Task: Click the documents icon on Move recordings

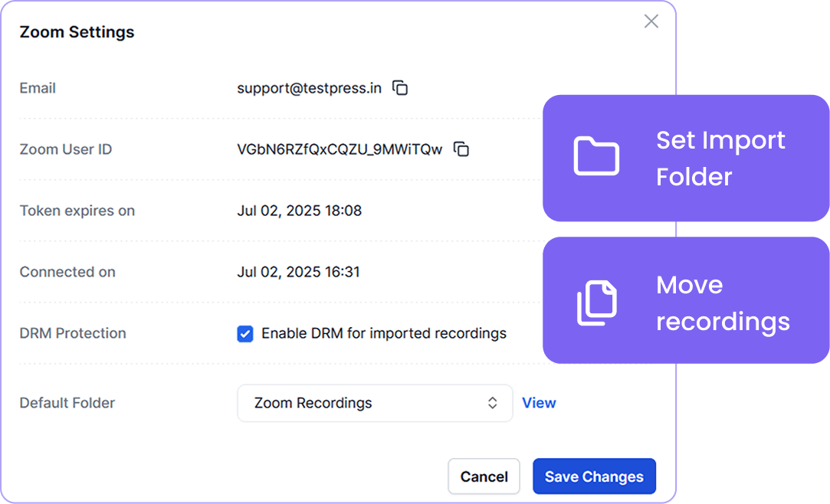Action: click(x=596, y=303)
